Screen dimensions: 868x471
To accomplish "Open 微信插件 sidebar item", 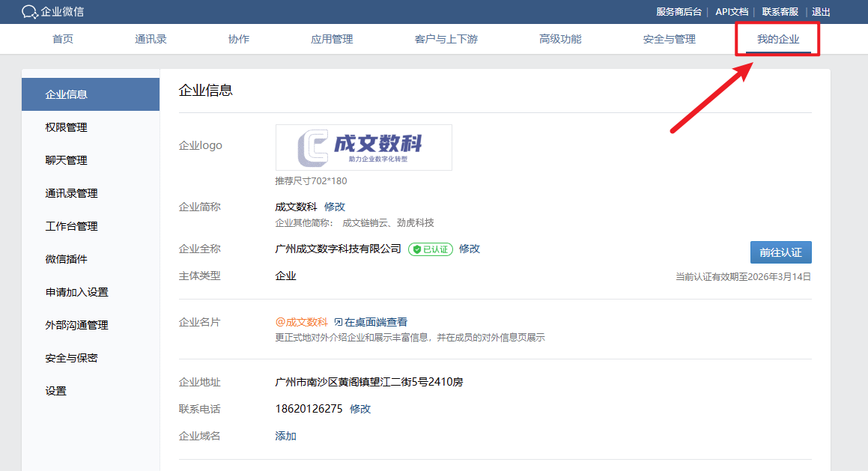I will (x=66, y=259).
